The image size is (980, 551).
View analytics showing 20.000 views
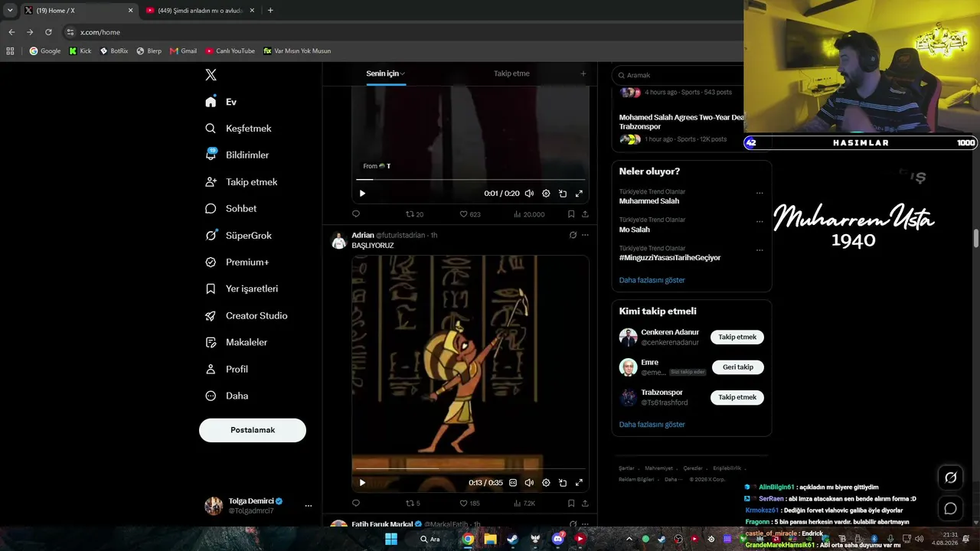[x=529, y=214]
